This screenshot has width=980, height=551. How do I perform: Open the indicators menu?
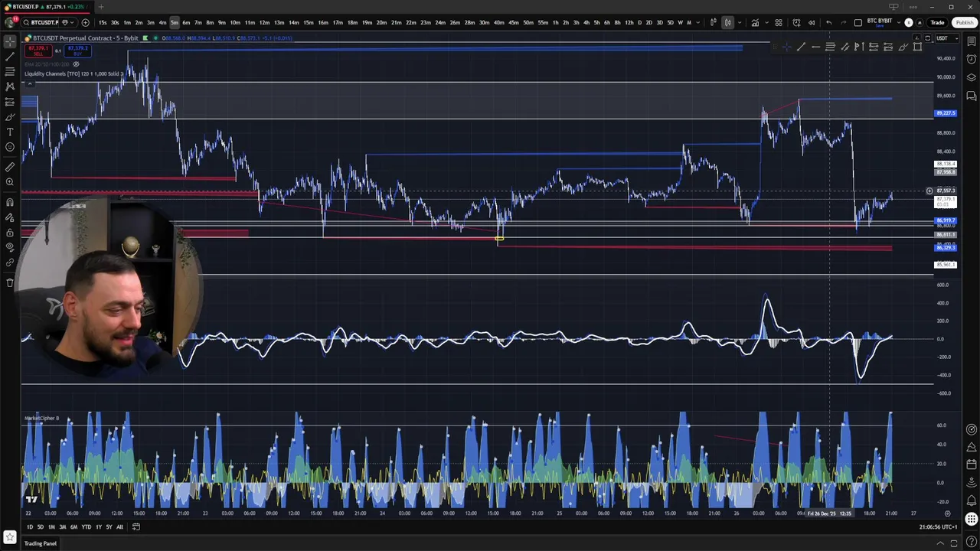755,22
